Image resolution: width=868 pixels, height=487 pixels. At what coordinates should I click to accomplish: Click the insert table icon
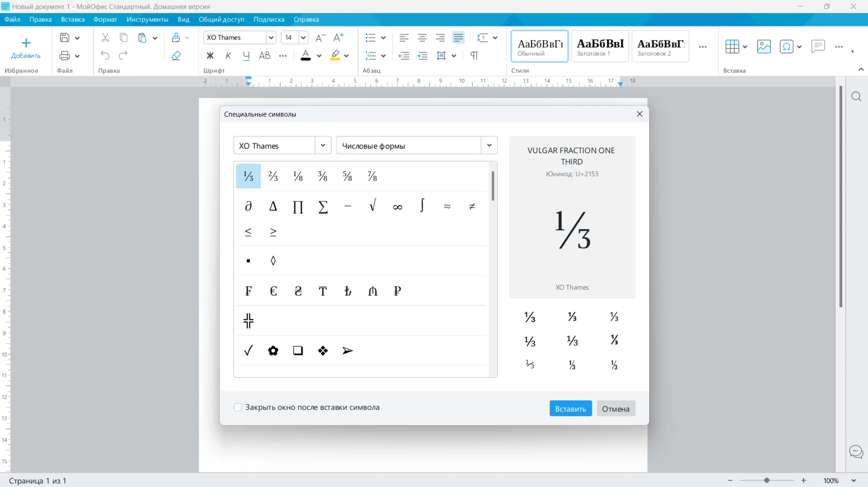(732, 46)
